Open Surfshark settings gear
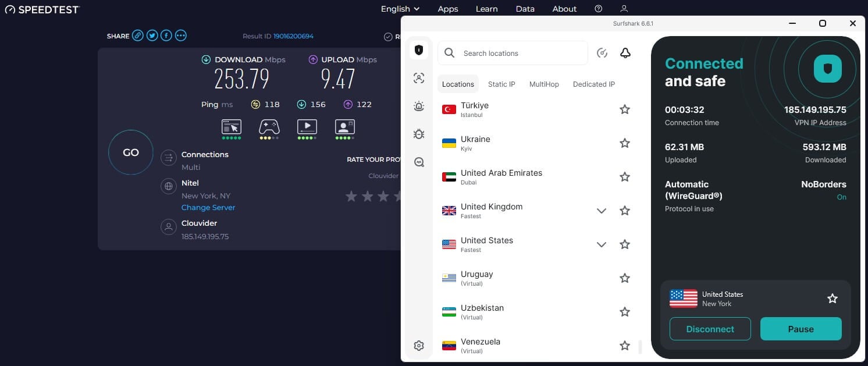 tap(419, 345)
